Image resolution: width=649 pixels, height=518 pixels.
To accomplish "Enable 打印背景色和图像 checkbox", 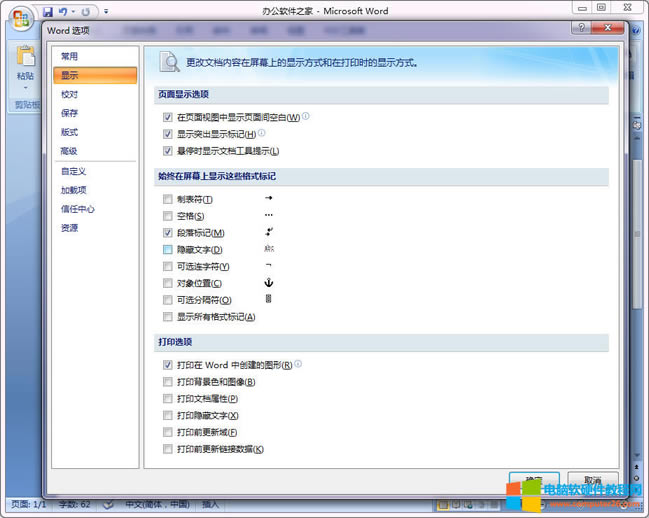I will coord(168,382).
